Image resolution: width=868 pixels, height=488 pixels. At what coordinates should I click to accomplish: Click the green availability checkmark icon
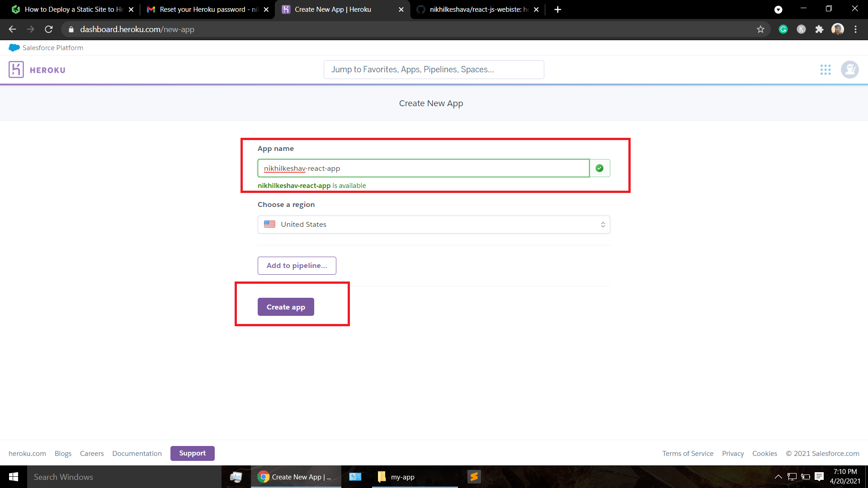tap(599, 168)
